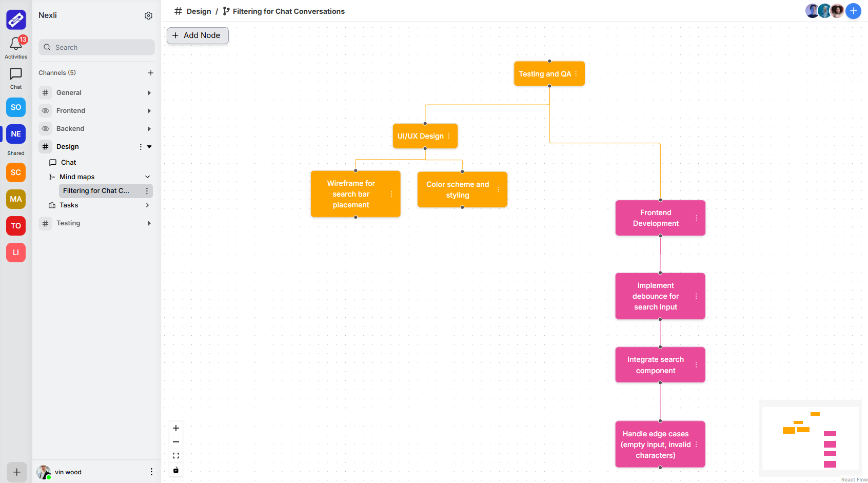Expand the Tasks section
Viewport: 868px width, 483px height.
pyautogui.click(x=148, y=205)
